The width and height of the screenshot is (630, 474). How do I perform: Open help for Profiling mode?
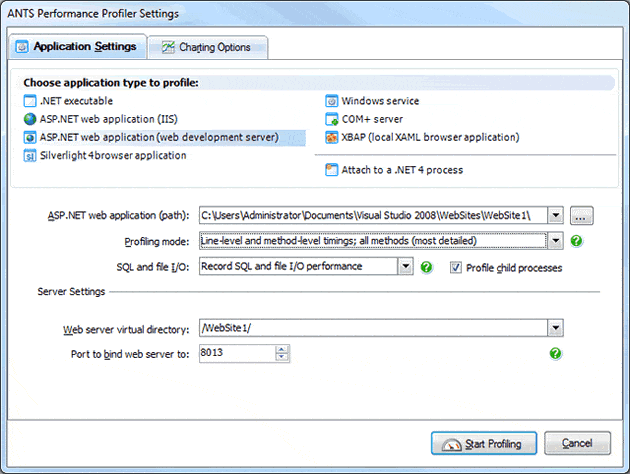[576, 241]
